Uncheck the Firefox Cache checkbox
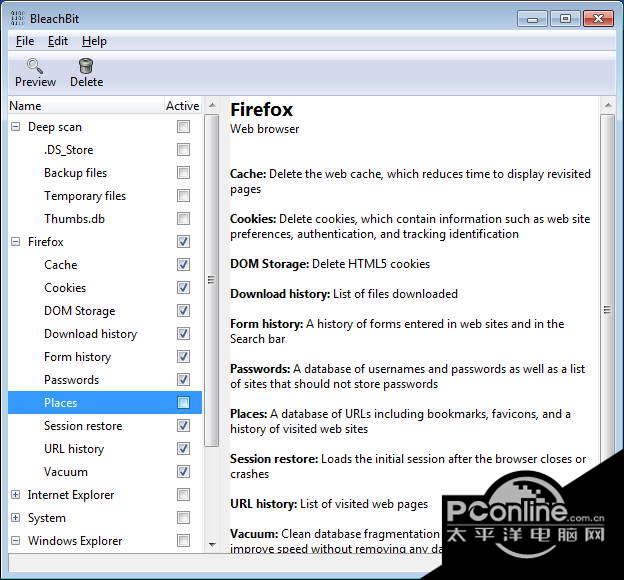 point(183,265)
